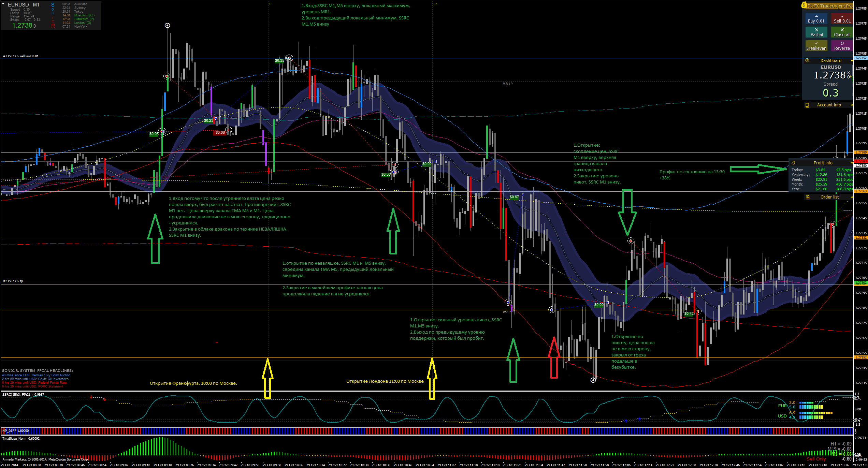The height and width of the screenshot is (468, 868).
Task: Click the $0.67 trade profit label
Action: 514,197
